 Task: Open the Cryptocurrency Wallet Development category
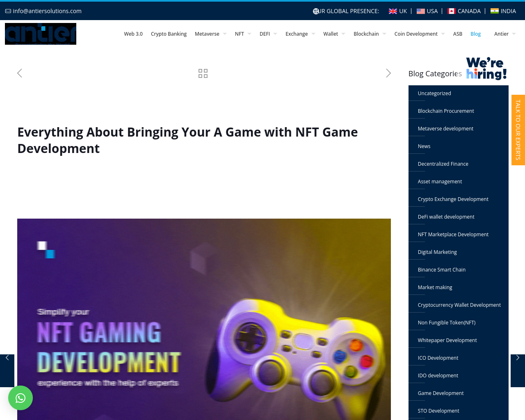point(459,305)
